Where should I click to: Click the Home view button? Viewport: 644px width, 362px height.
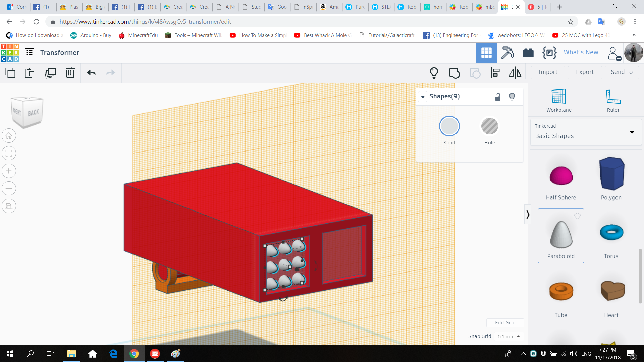point(9,136)
